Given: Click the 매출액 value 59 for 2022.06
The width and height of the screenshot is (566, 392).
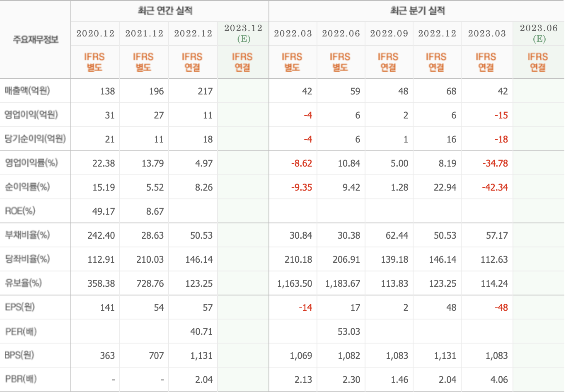Looking at the screenshot, I should pos(355,91).
